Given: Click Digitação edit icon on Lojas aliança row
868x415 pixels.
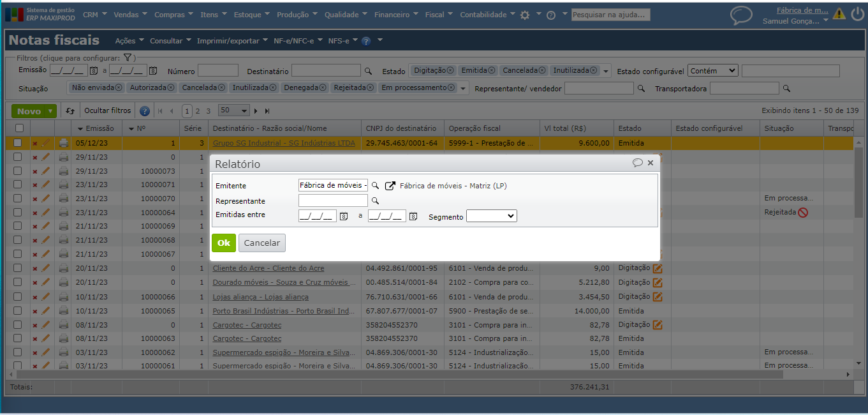Looking at the screenshot, I should click(658, 297).
